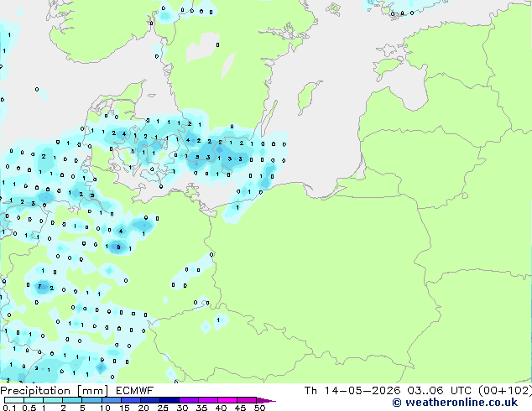Pick the 5–10 mm legend color swatch
Image resolution: width=532 pixels, height=411 pixels.
click(91, 400)
